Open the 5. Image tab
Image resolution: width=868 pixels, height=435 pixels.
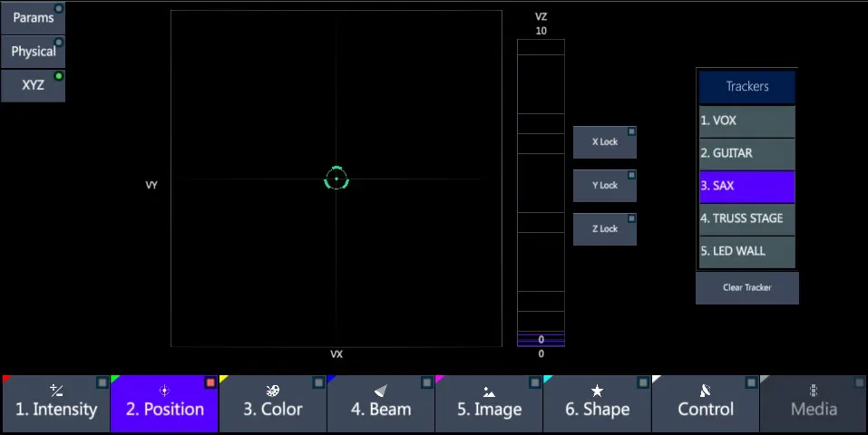(490, 403)
